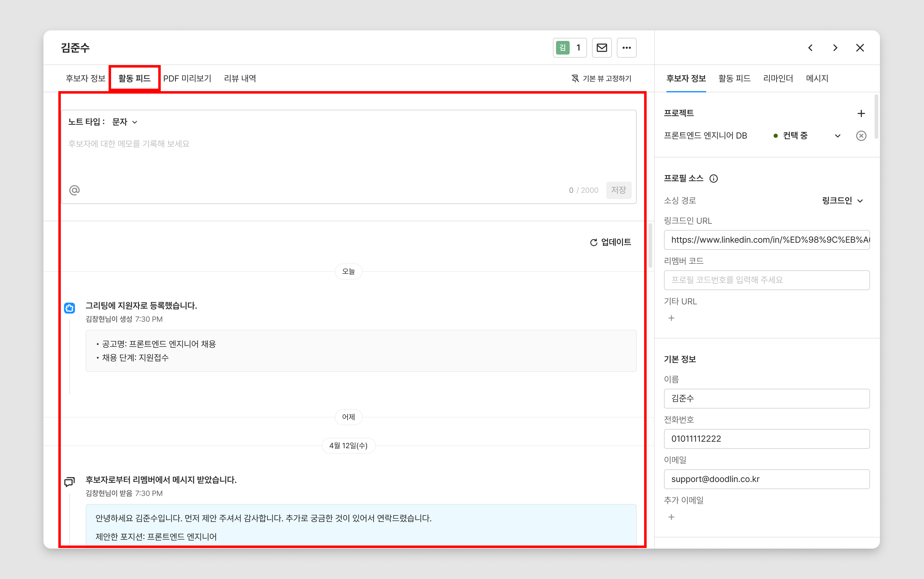The image size is (924, 579).
Task: Click the 저장 save button
Action: point(618,190)
